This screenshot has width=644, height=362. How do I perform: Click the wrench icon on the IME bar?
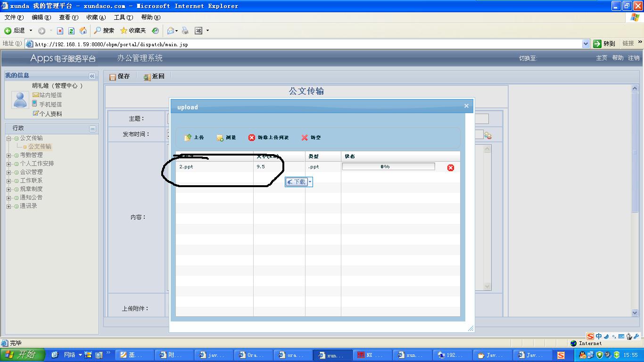pyautogui.click(x=636, y=336)
